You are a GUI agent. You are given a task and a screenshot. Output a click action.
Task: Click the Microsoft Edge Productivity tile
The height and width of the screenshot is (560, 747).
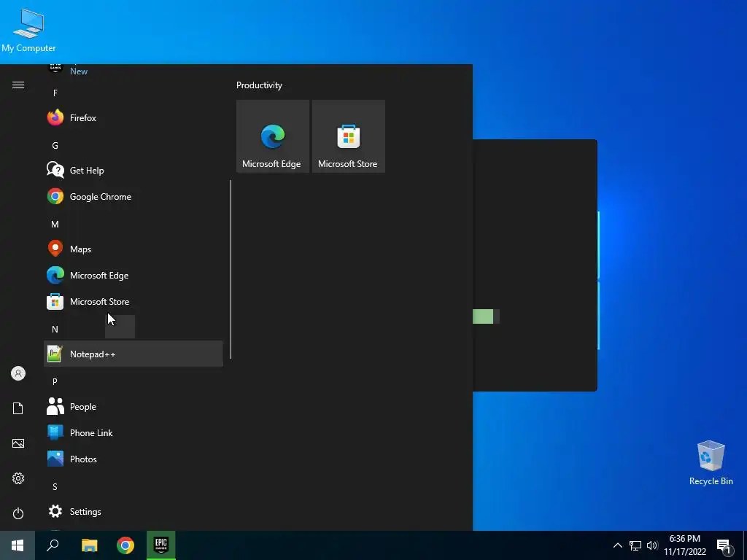[x=273, y=136]
